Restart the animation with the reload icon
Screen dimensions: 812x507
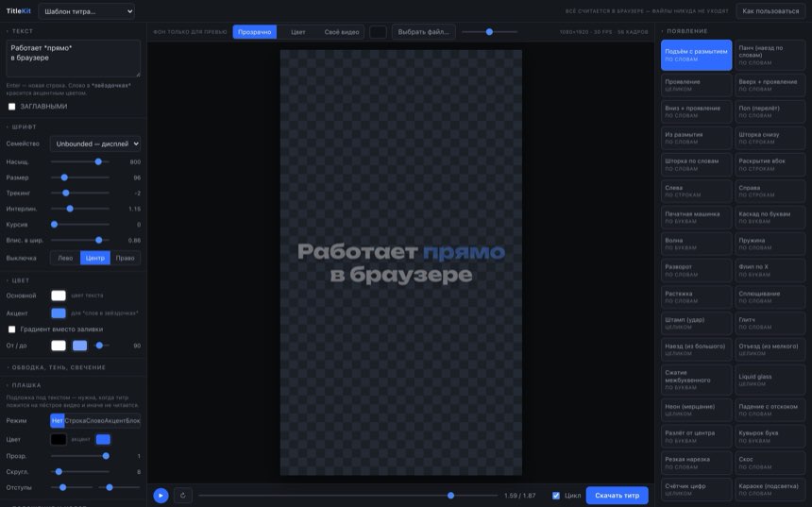183,496
